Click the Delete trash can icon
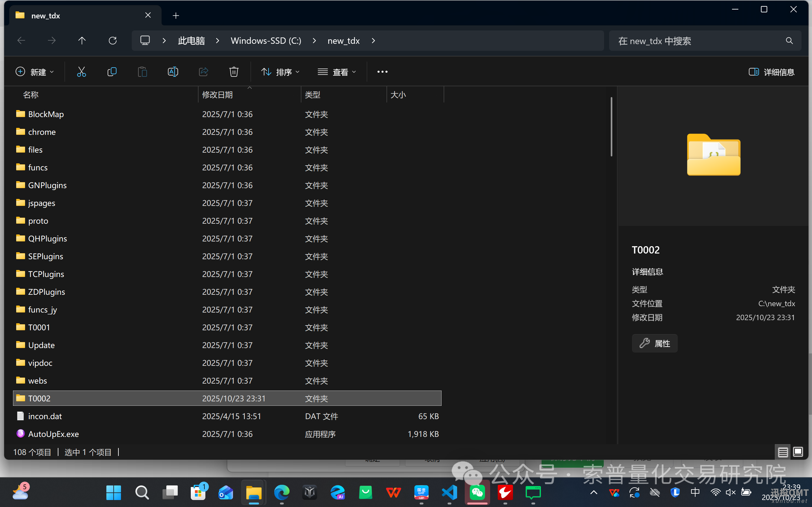The width and height of the screenshot is (812, 507). tap(234, 72)
